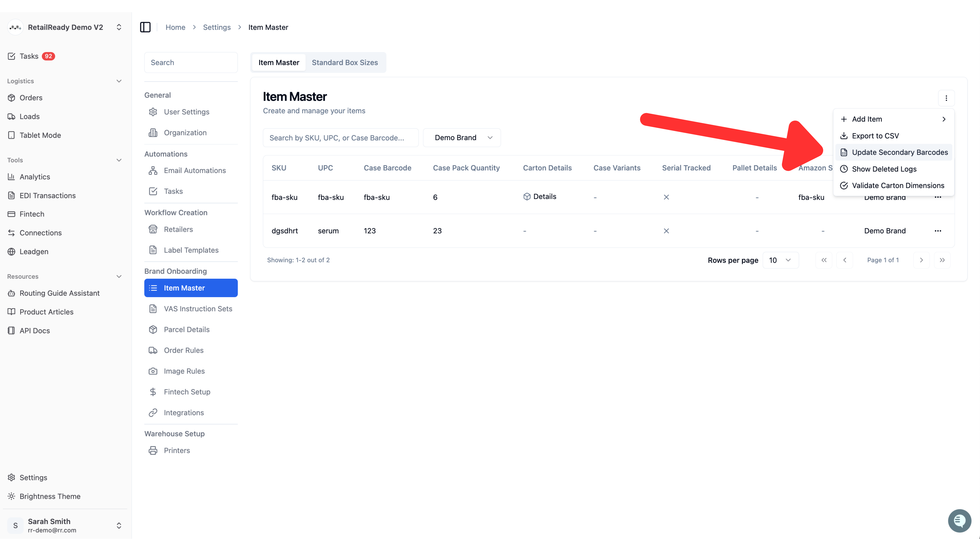Change rows per page dropdown
The width and height of the screenshot is (980, 551).
click(780, 260)
